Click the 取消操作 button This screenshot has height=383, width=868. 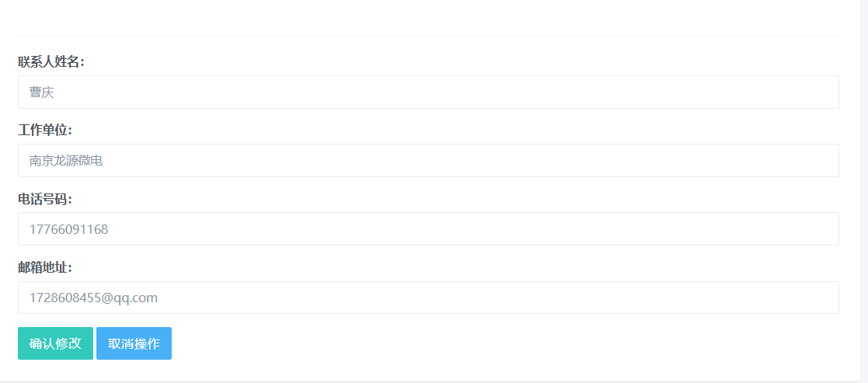[134, 343]
